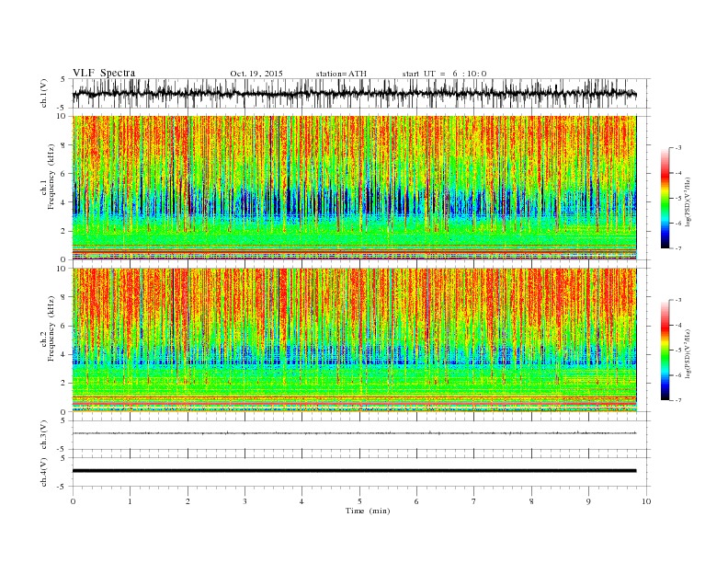Click the '-7' value on the ch.2 colorbar
728x563 pixels.
pos(677,400)
